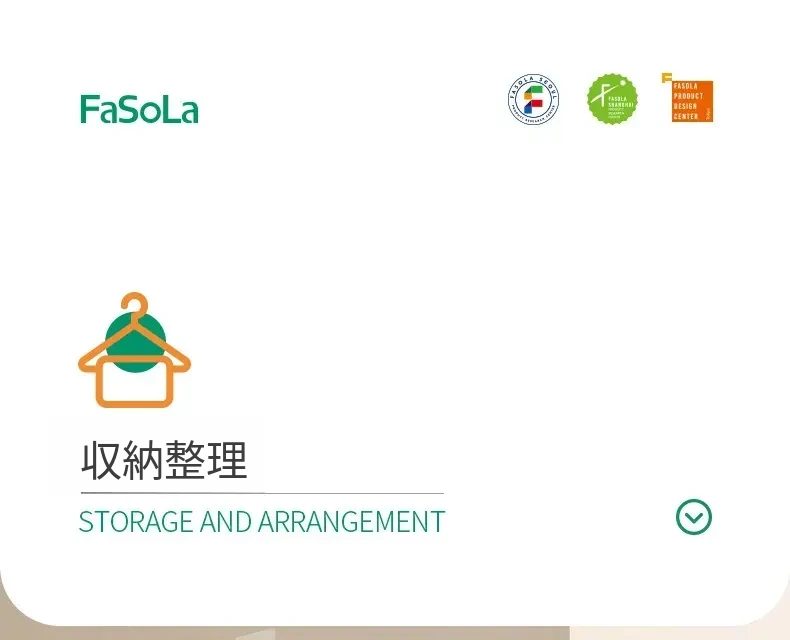Click the small yellow F above orange badge
Viewport: 790px width, 640px height.
tap(667, 78)
